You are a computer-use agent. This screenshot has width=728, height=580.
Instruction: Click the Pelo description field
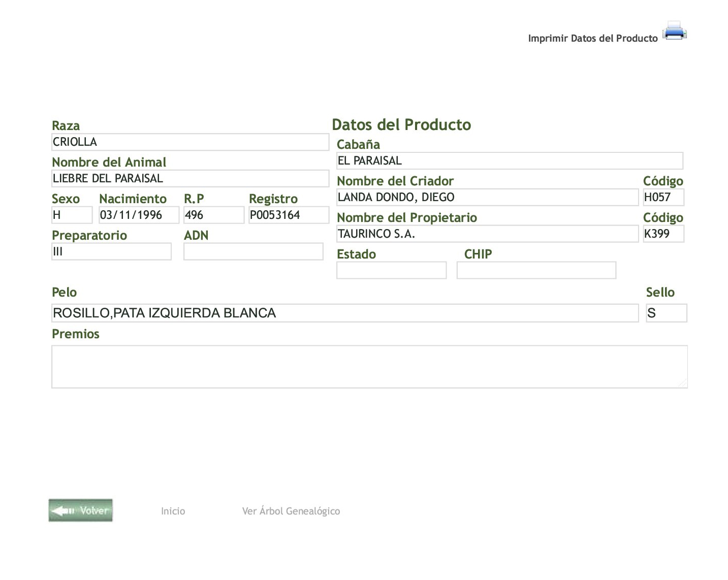point(344,313)
